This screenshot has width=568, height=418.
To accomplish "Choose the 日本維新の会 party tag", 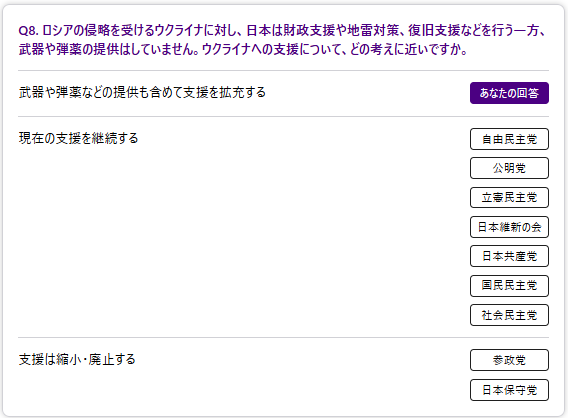I will click(x=509, y=227).
